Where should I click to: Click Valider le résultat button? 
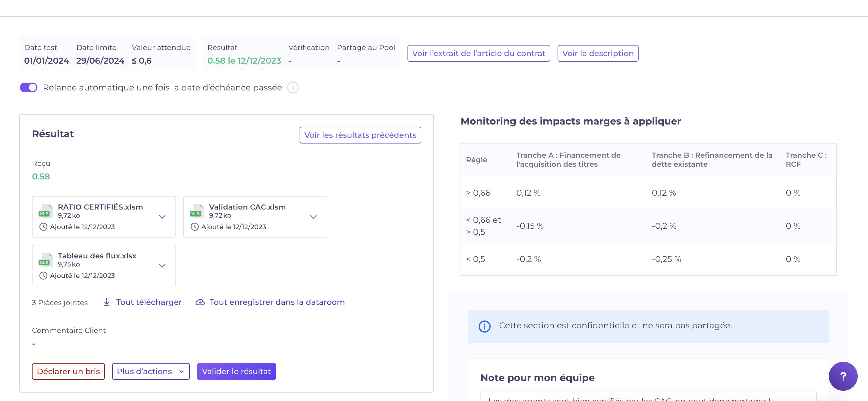pyautogui.click(x=236, y=371)
